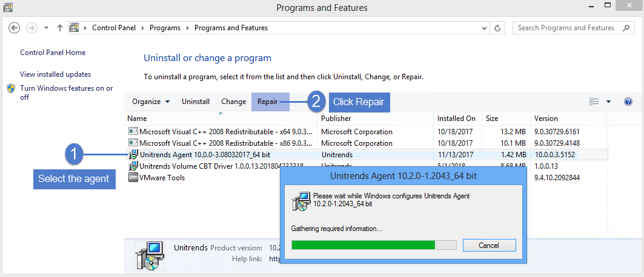Click the Forward navigation arrow

tap(32, 28)
